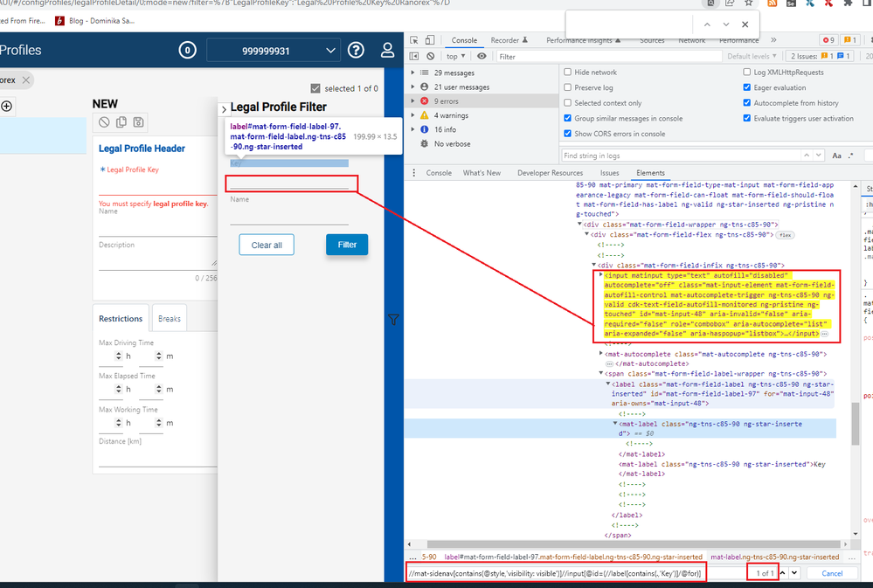Click the Find string in logs field

pos(692,156)
